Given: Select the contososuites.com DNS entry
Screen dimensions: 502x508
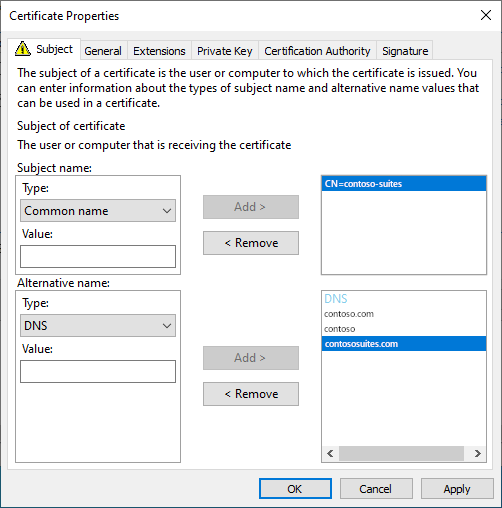Looking at the screenshot, I should (404, 344).
